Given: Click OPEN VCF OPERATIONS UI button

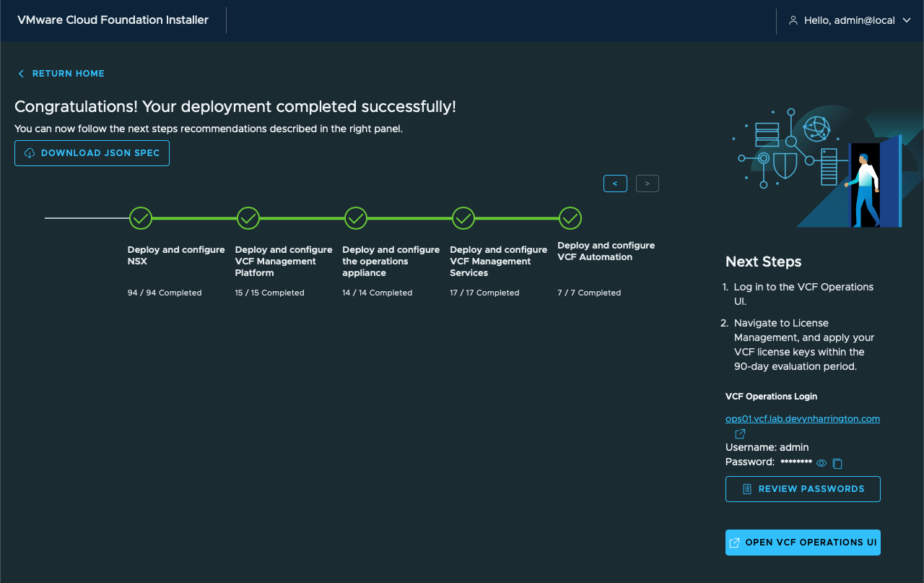Looking at the screenshot, I should coord(803,543).
